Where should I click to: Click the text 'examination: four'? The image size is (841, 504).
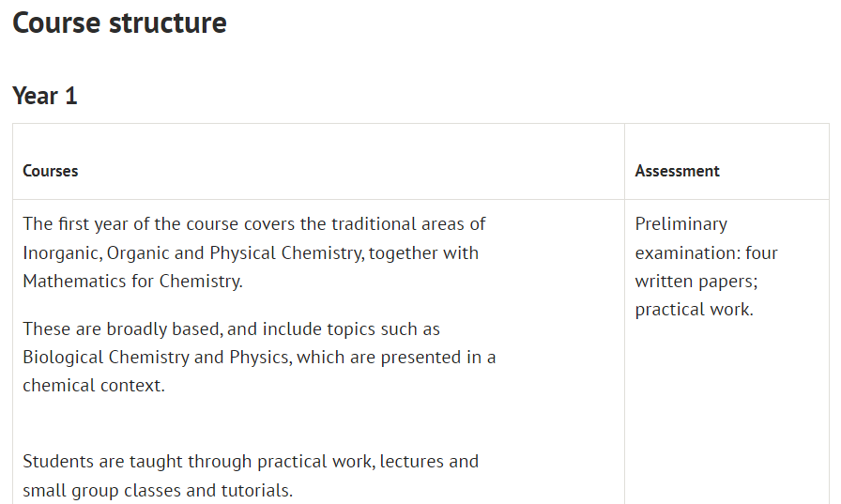tap(707, 252)
